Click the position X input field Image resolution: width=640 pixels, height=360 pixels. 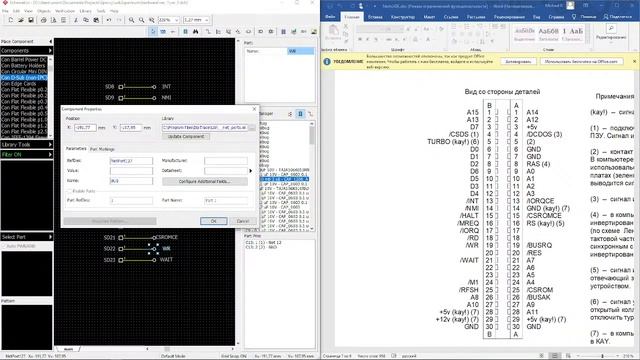point(85,128)
